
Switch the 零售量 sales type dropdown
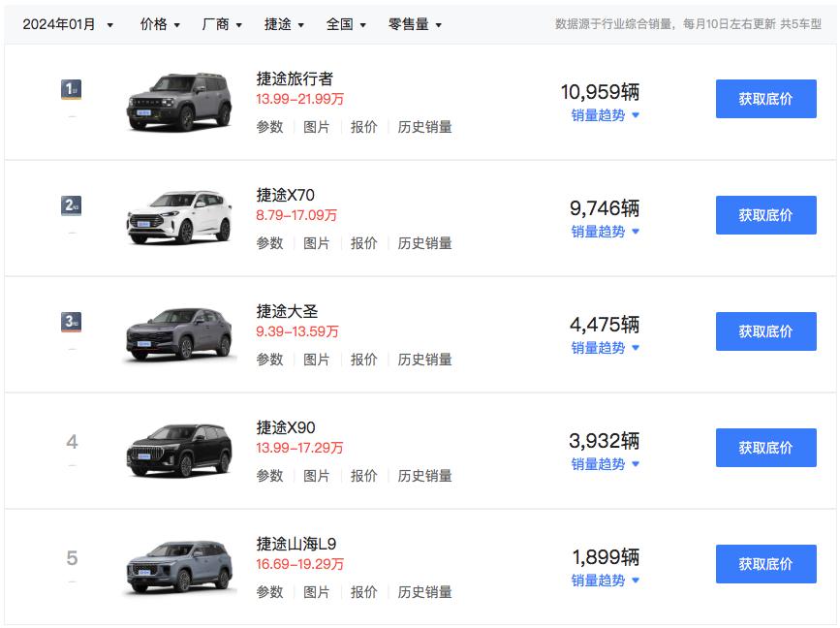(x=415, y=24)
